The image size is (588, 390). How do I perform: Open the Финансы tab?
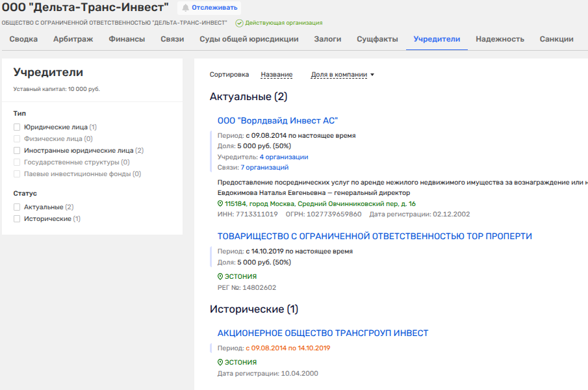pos(127,39)
